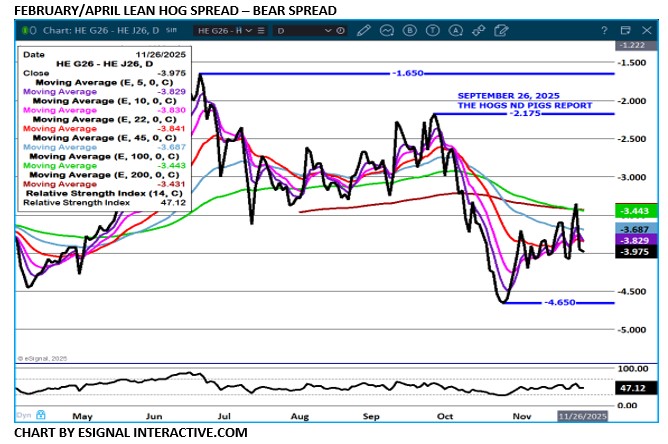Click the circled B toolbar icon
This screenshot has width=668, height=444.
click(x=409, y=32)
